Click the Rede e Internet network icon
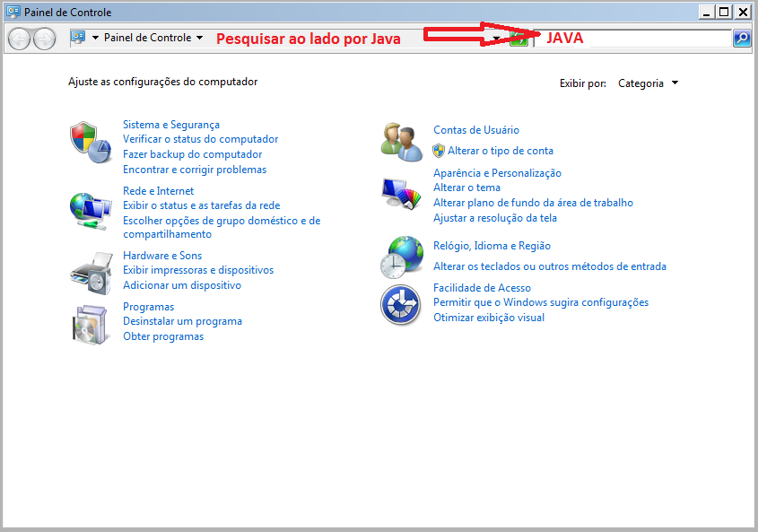Image resolution: width=758 pixels, height=532 pixels. [x=91, y=207]
